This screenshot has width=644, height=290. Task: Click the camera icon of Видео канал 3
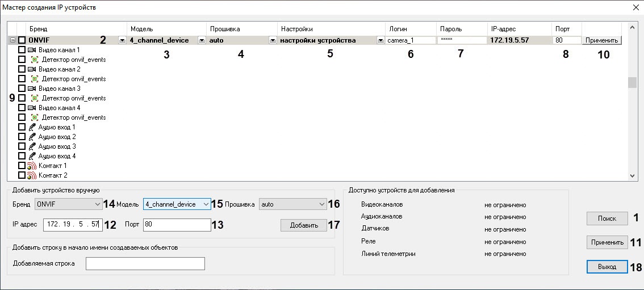32,89
